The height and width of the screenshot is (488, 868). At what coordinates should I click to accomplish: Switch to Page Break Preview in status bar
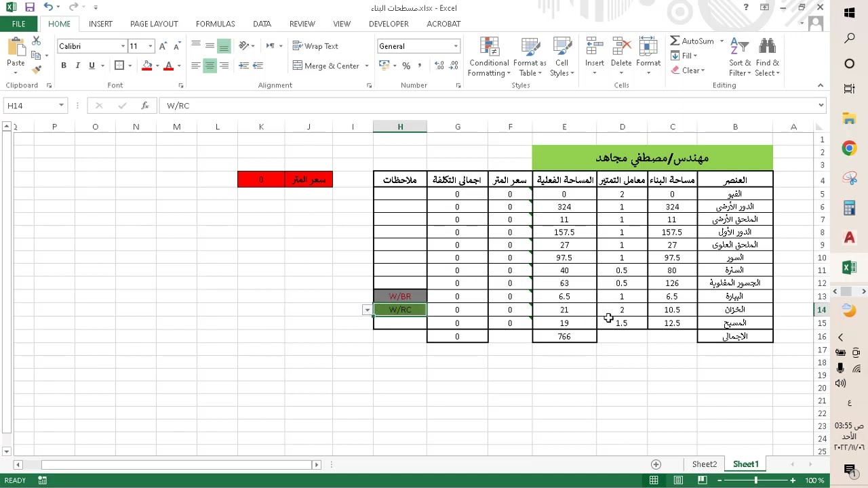703,481
